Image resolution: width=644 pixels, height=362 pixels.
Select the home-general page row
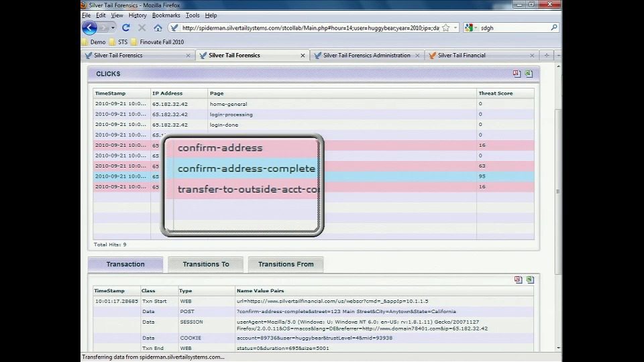point(313,104)
